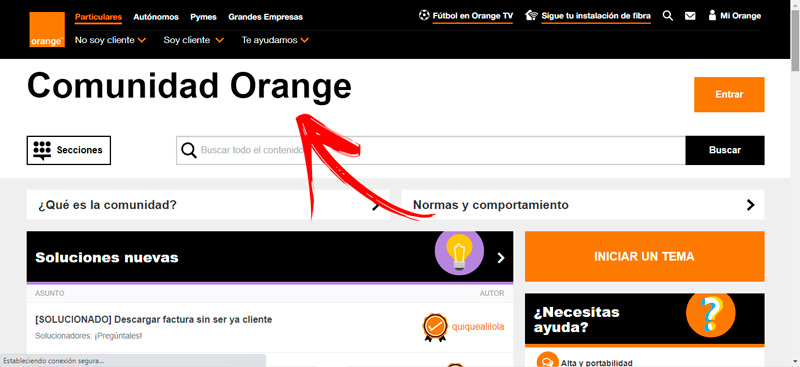Viewport: 800px width, 367px height.
Task: Expand the No soy cliente dropdown
Action: (x=111, y=40)
